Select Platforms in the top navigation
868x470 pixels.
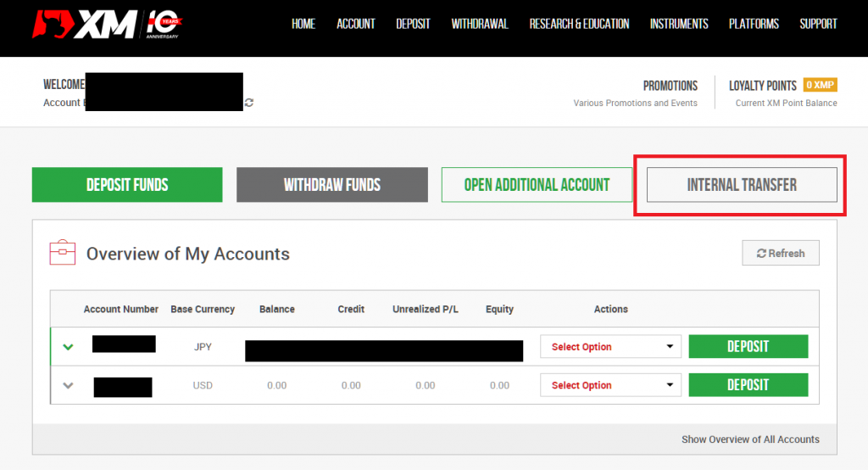754,24
